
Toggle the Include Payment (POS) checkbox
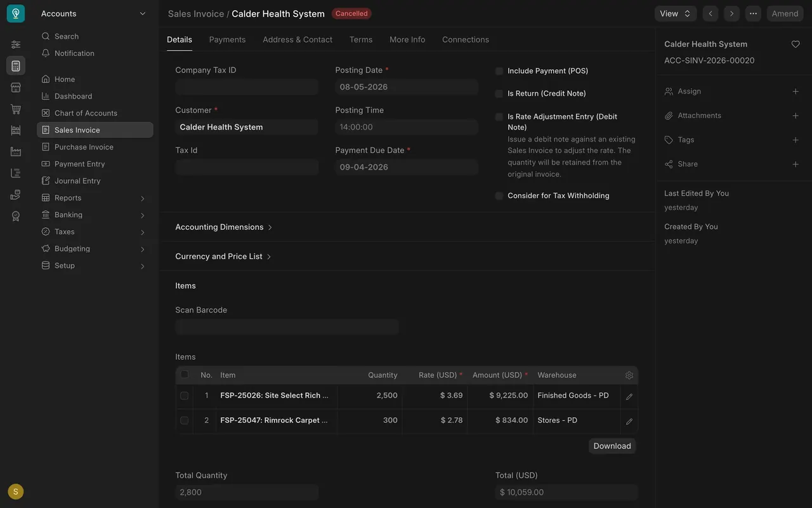point(499,71)
